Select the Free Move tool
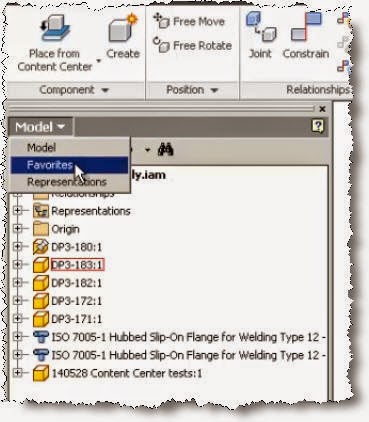The width and height of the screenshot is (369, 422). pyautogui.click(x=189, y=22)
